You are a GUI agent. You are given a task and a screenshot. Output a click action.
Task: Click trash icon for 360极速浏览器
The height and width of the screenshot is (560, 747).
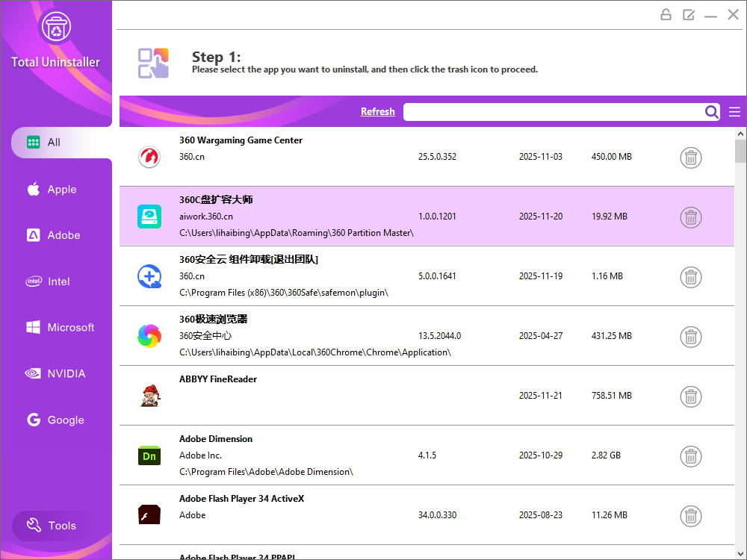pos(691,337)
